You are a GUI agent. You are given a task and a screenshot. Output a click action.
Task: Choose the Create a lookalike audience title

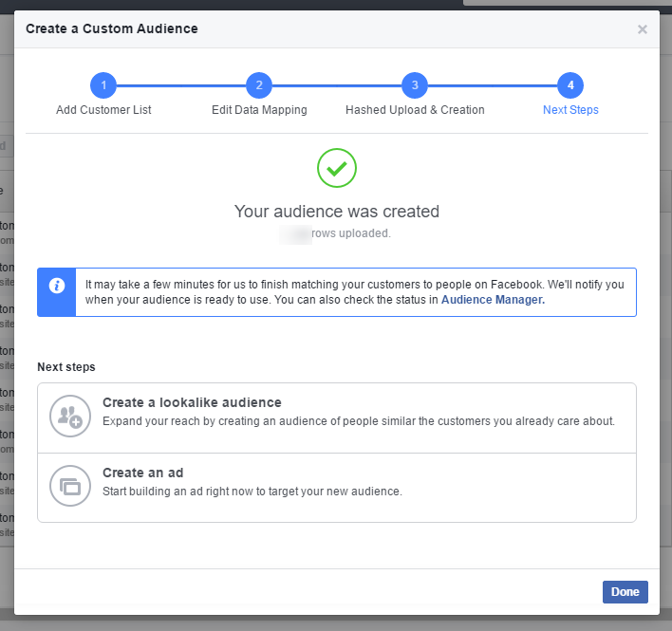192,402
